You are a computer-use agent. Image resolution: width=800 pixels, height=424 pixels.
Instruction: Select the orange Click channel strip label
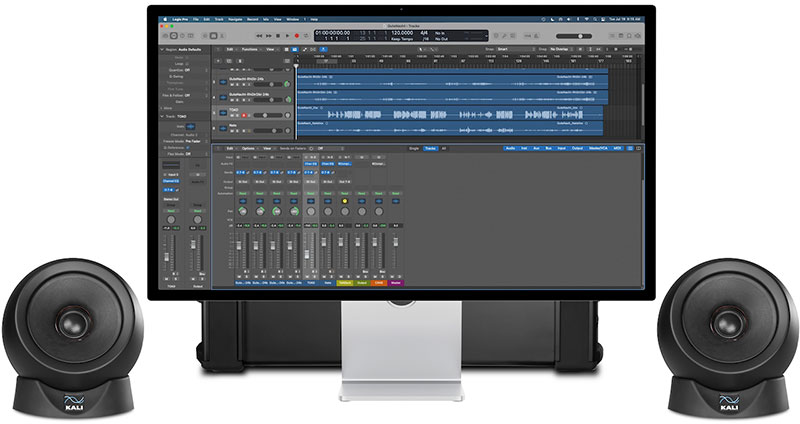pyautogui.click(x=379, y=283)
